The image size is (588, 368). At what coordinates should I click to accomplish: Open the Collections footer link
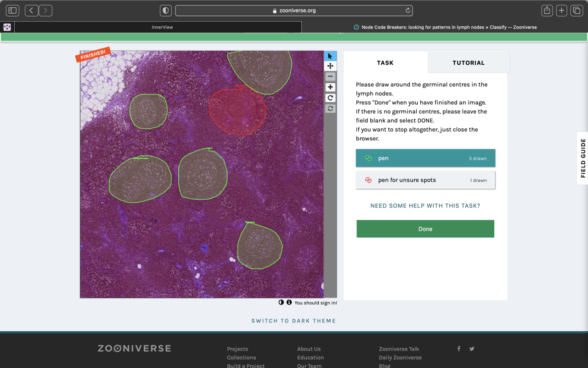coord(242,357)
